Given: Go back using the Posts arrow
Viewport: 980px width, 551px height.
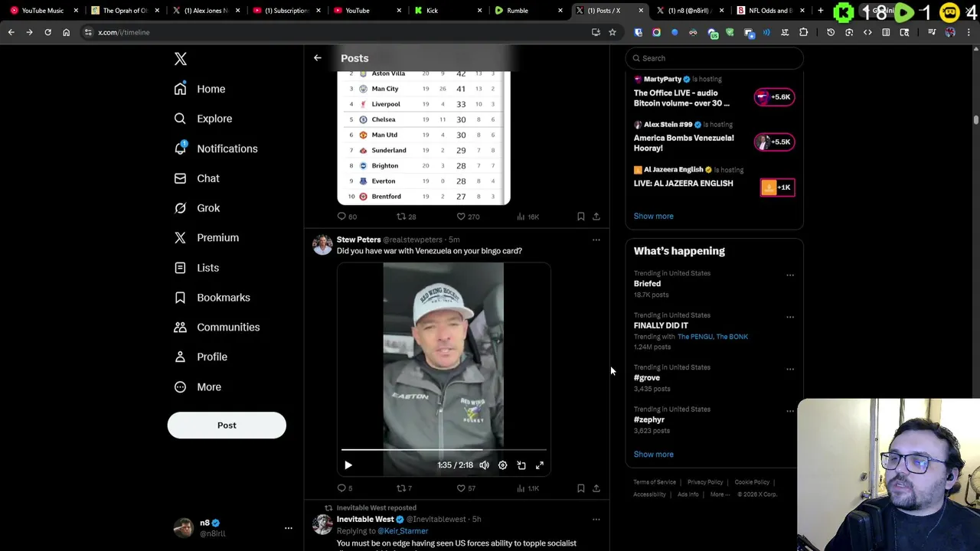Looking at the screenshot, I should pyautogui.click(x=317, y=58).
